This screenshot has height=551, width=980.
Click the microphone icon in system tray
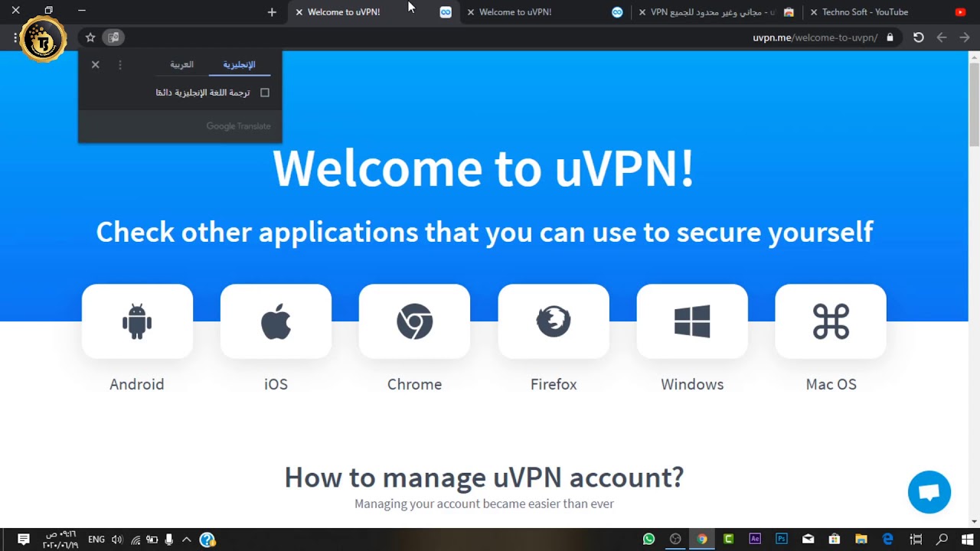pos(169,539)
